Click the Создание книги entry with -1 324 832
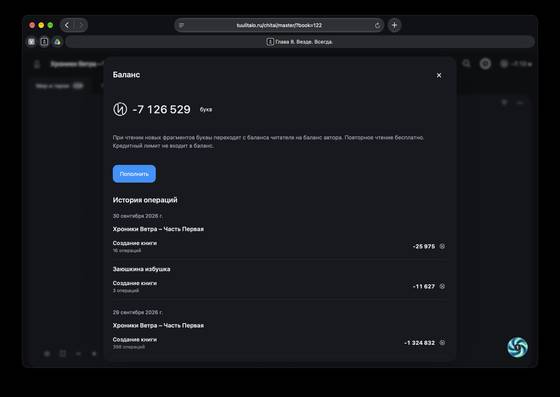The height and width of the screenshot is (397, 560). click(279, 343)
